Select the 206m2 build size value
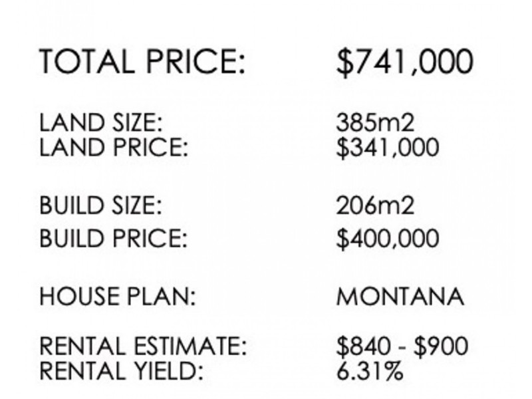532x399 pixels. click(x=375, y=205)
